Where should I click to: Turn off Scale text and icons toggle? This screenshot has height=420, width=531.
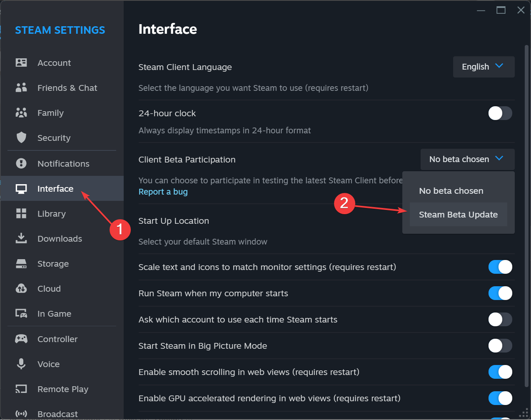[500, 267]
